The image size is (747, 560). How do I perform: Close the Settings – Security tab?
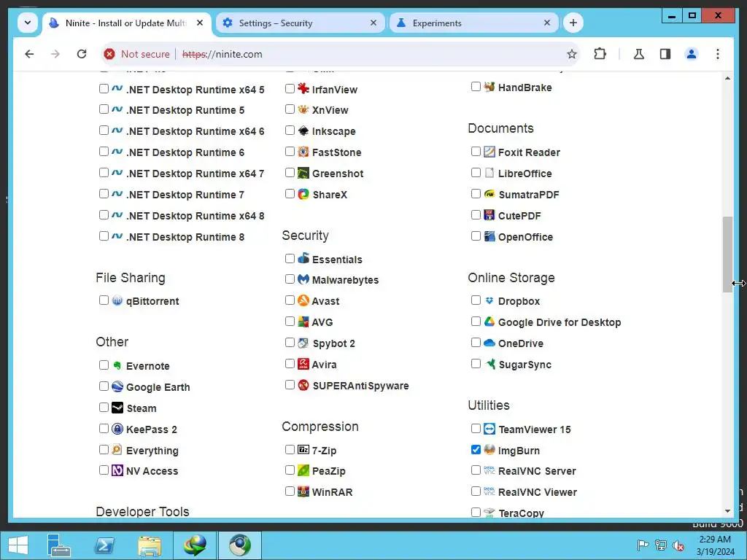tap(373, 23)
